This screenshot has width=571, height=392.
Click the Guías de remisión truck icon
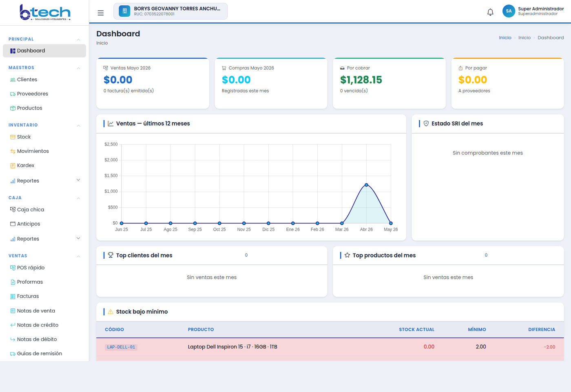click(13, 354)
